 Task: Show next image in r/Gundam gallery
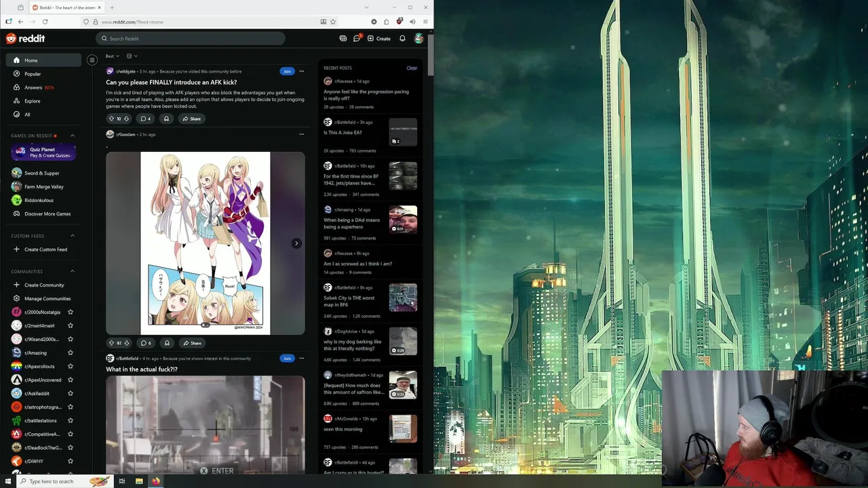[296, 243]
